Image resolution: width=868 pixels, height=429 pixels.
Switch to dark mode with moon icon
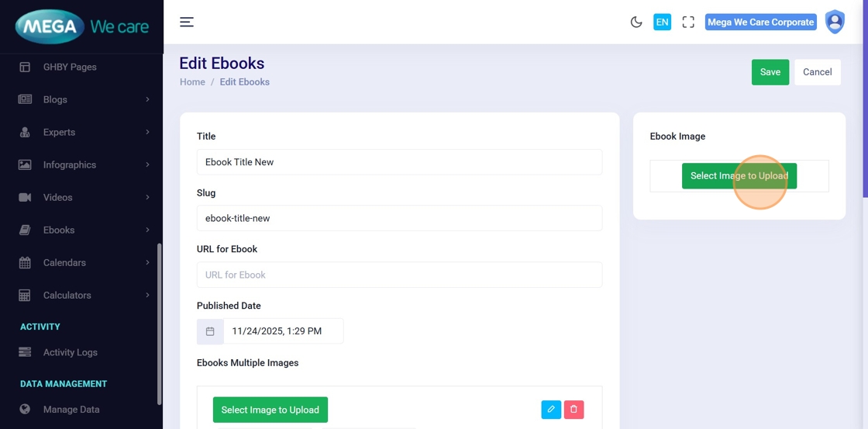(636, 22)
